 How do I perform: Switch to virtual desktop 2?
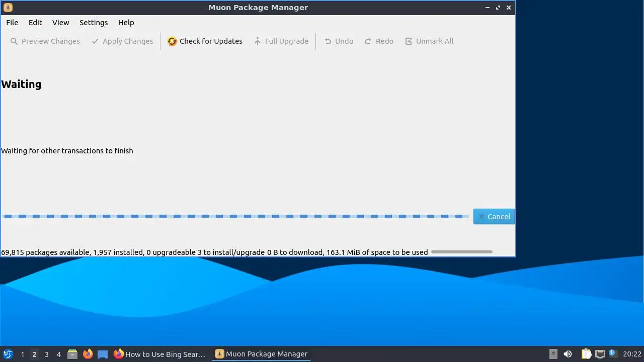pyautogui.click(x=34, y=354)
